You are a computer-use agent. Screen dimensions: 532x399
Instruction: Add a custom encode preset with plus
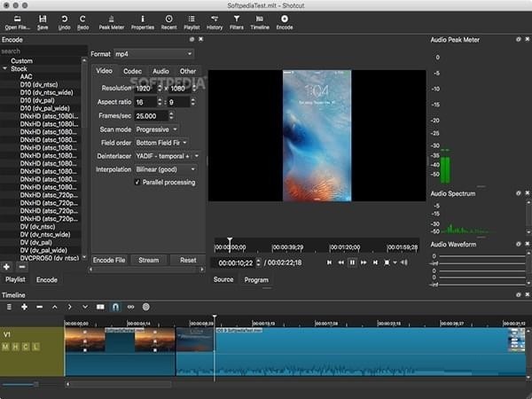(x=6, y=267)
